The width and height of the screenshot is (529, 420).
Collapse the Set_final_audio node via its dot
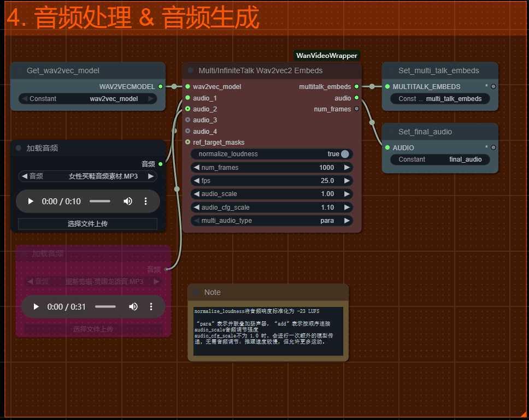point(390,132)
